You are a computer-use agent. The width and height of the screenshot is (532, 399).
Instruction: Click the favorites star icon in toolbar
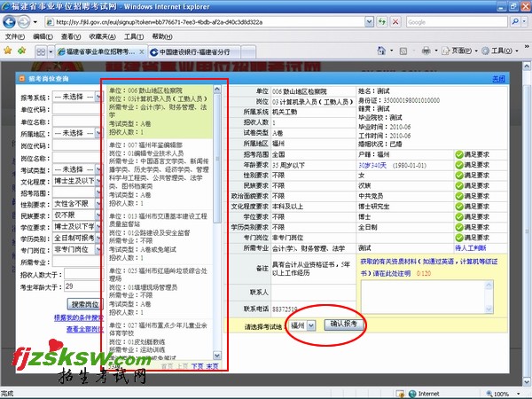tap(8, 52)
